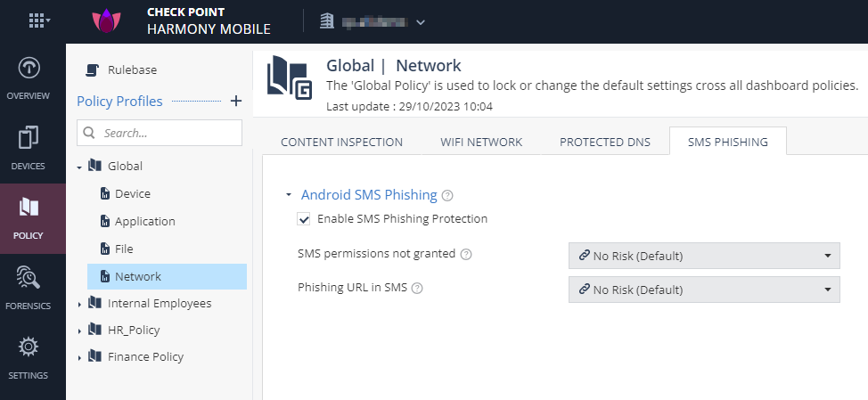The height and width of the screenshot is (400, 868).
Task: Go to Devices in the sidebar
Action: coord(29,148)
